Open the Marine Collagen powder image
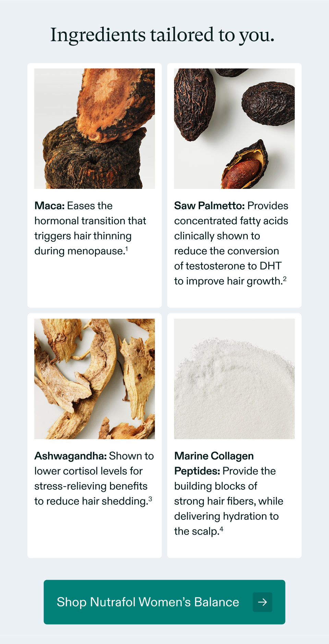This screenshot has height=644, width=329. tap(234, 379)
